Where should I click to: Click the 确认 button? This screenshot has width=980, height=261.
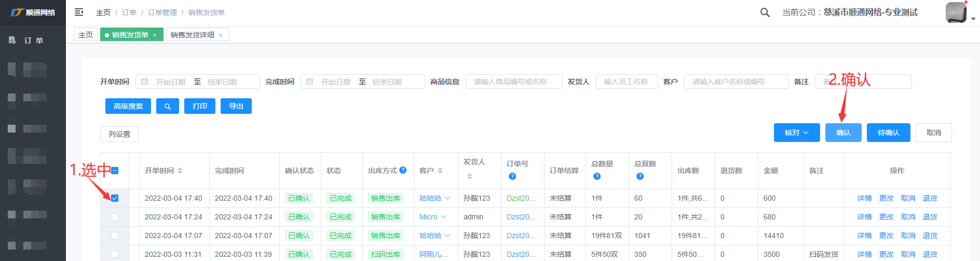pyautogui.click(x=843, y=133)
